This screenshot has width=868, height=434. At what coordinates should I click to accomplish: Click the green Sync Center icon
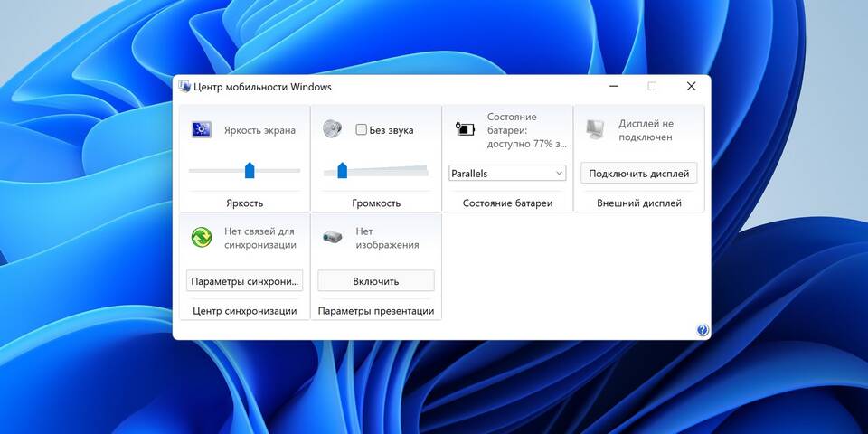[x=201, y=237]
